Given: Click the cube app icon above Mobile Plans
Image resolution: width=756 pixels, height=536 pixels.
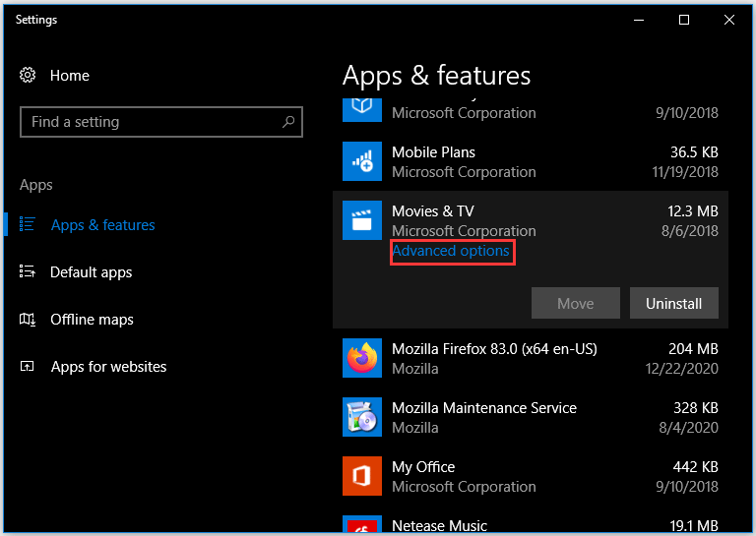Looking at the screenshot, I should point(362,110).
